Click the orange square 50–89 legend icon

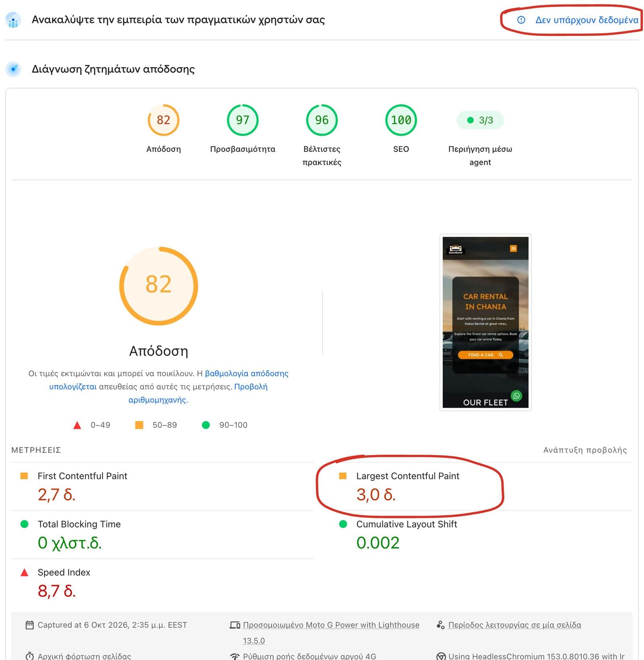(x=139, y=425)
